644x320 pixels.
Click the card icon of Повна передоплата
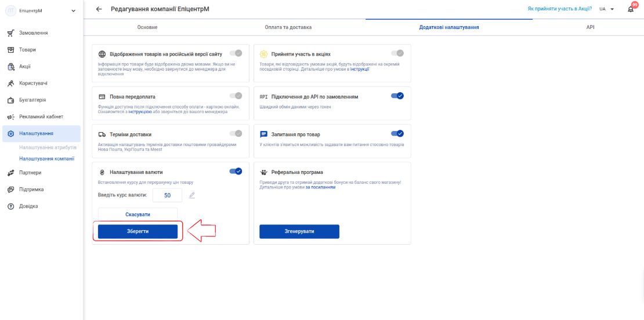click(x=102, y=97)
